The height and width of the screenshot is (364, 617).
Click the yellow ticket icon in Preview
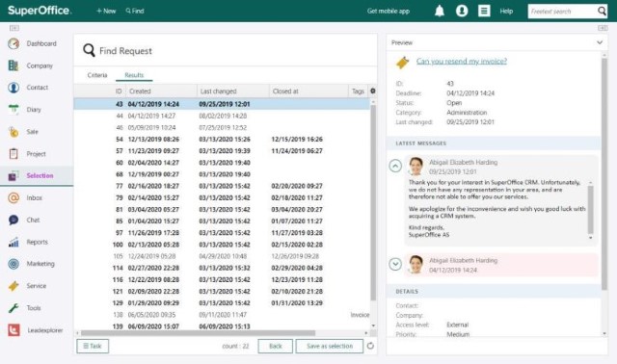pyautogui.click(x=403, y=62)
